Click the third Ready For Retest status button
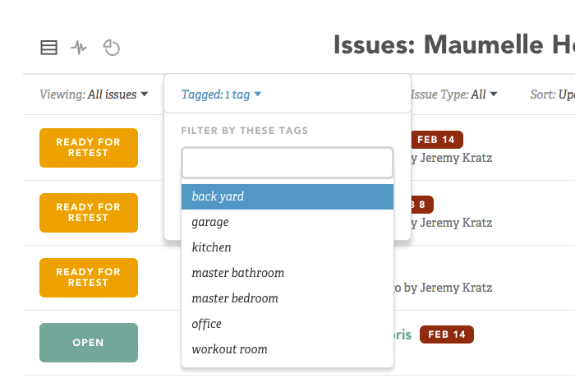The width and height of the screenshot is (575, 392). coord(89,278)
